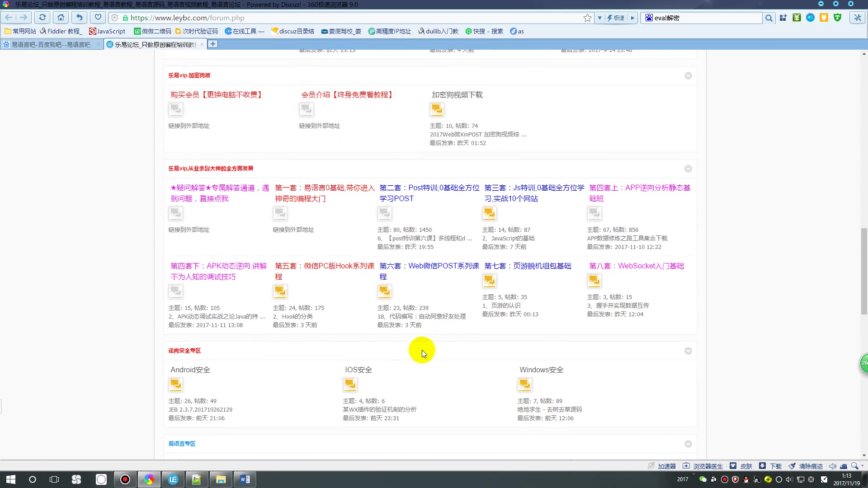Click the Windows安全 forum icon
Viewport: 868px width, 488px height.
pos(524,385)
